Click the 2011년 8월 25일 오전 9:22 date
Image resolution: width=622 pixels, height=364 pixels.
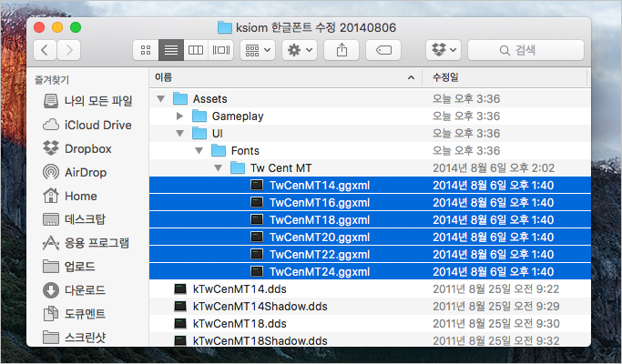495,289
